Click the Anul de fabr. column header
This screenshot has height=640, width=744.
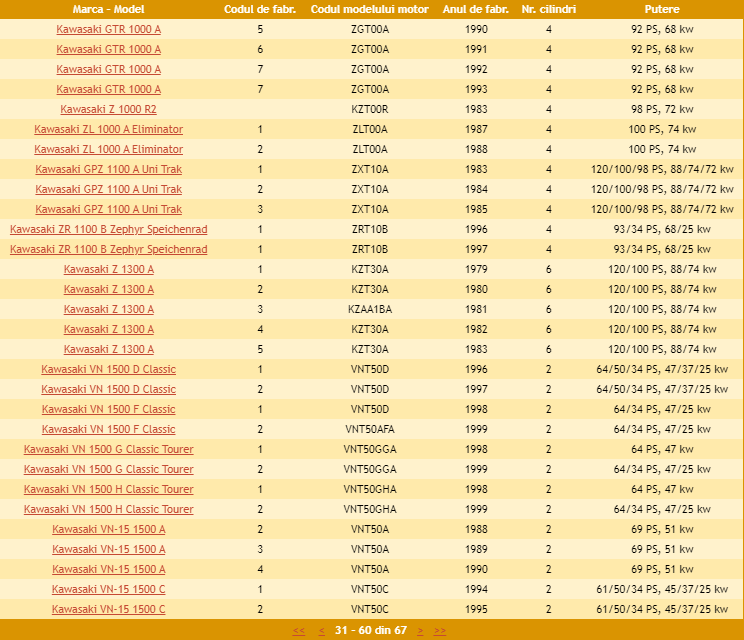(x=476, y=9)
